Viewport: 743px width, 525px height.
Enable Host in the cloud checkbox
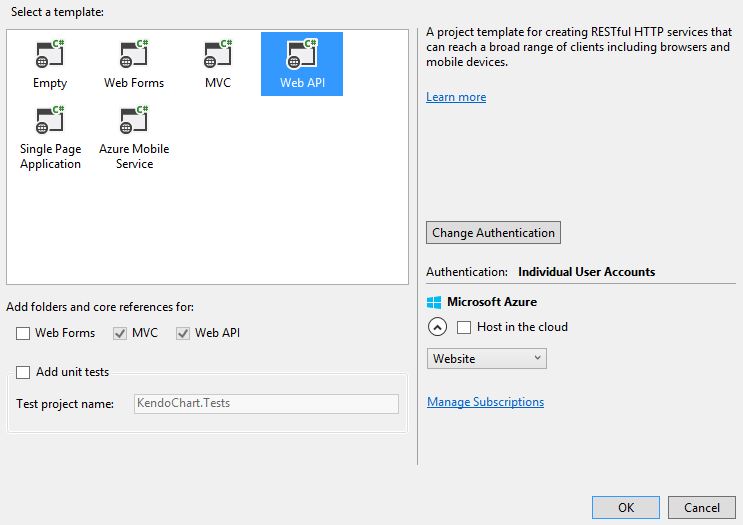[x=464, y=327]
